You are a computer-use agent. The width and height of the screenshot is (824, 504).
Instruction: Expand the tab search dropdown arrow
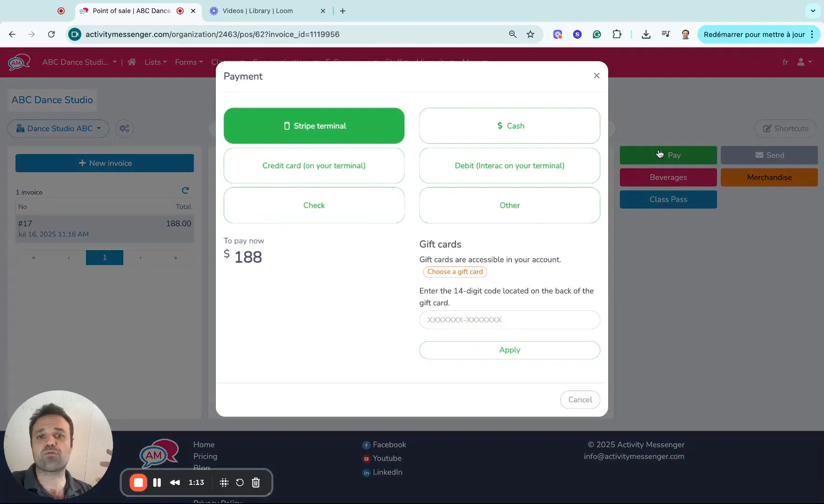click(x=813, y=11)
